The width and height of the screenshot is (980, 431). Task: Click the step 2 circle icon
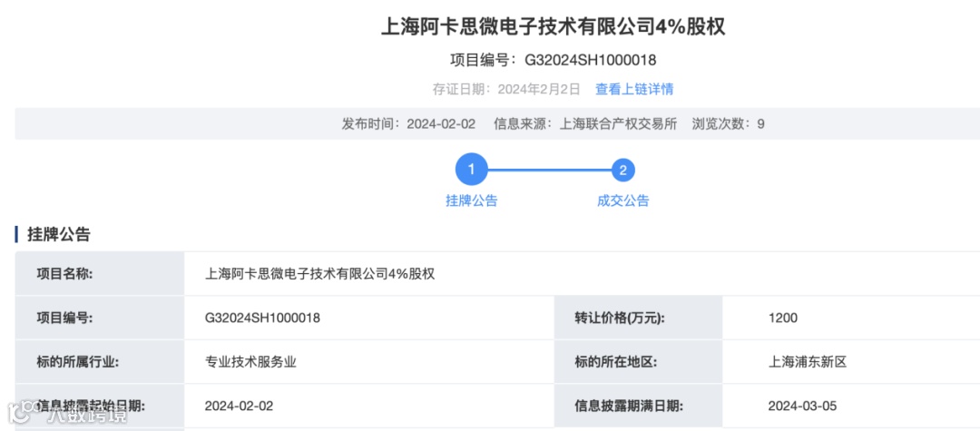622,170
